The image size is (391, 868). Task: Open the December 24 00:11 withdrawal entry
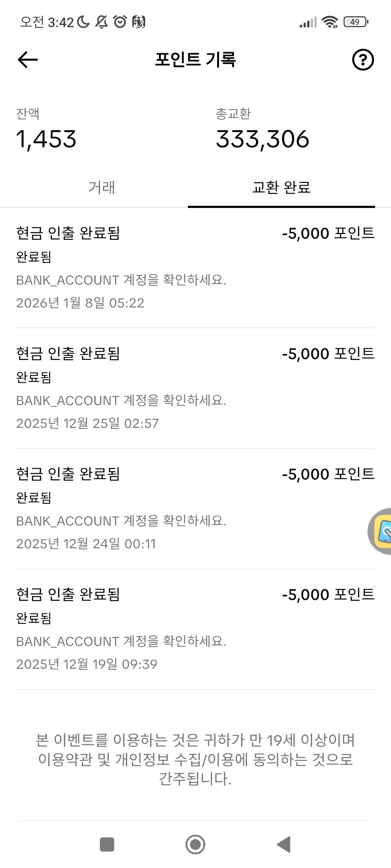(x=195, y=509)
